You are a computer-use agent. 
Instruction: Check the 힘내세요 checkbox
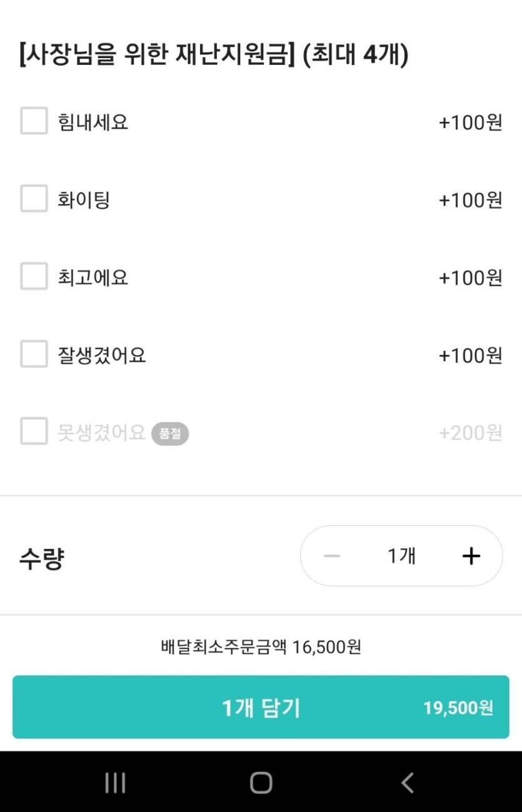pyautogui.click(x=34, y=121)
